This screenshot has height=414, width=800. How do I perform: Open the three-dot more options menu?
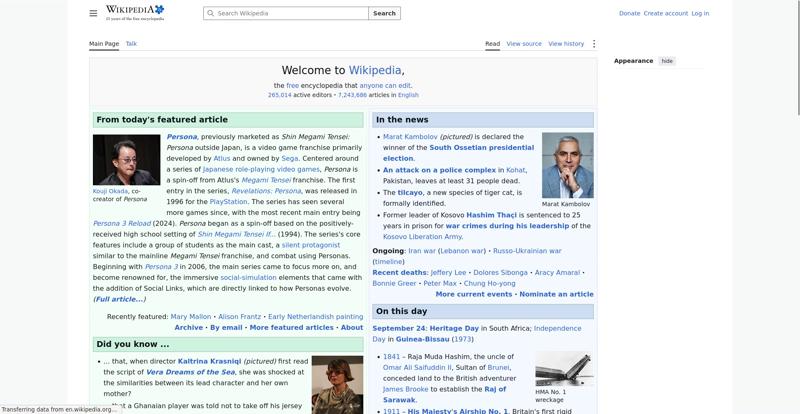point(593,44)
